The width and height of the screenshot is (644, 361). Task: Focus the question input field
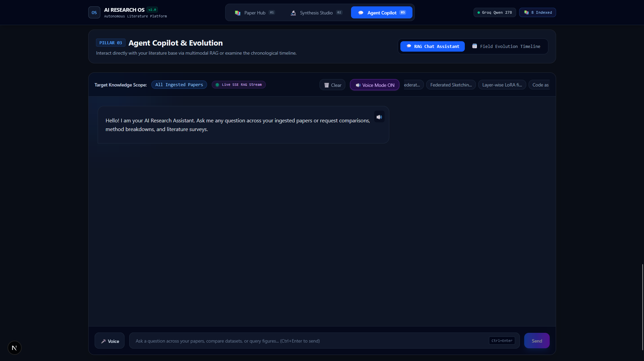[x=324, y=341]
